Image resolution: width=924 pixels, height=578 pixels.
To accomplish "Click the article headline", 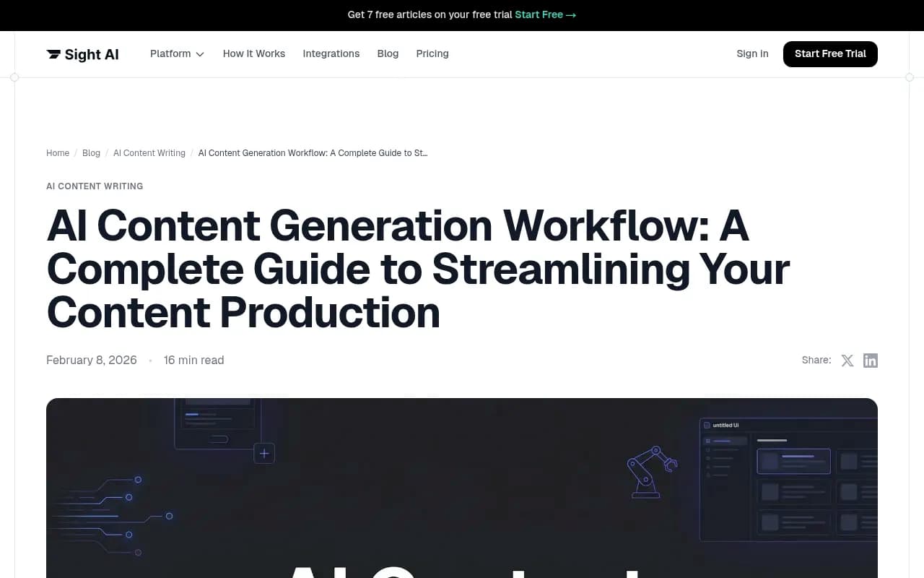I will pos(417,269).
